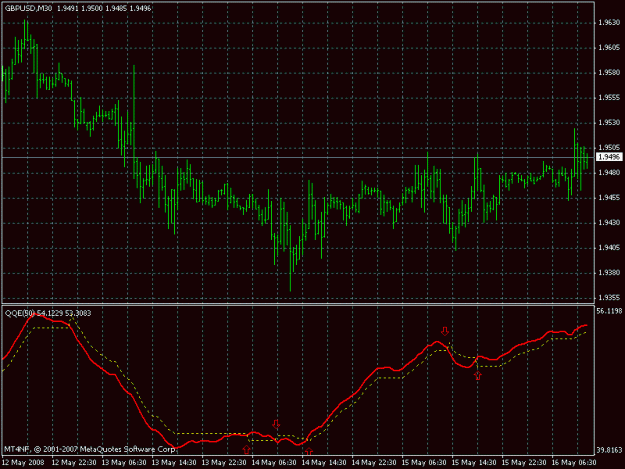Click the 1.9480 price axis label
This screenshot has width=625, height=469.
pyautogui.click(x=609, y=173)
